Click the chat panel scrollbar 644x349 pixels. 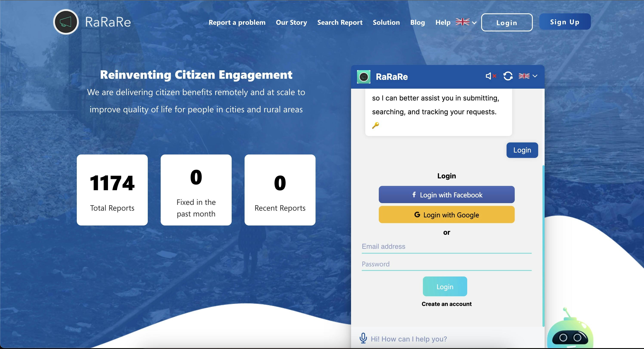click(543, 246)
